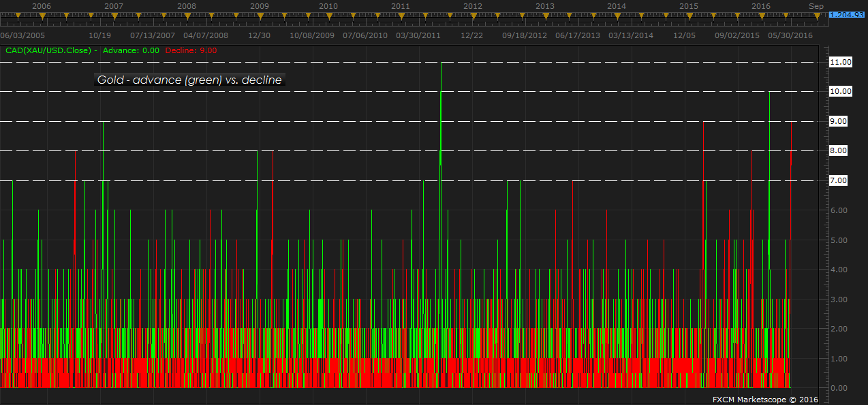Viewport: 868px width, 405px height.
Task: Click the 0.00 label on the value axis
Action: coord(840,388)
